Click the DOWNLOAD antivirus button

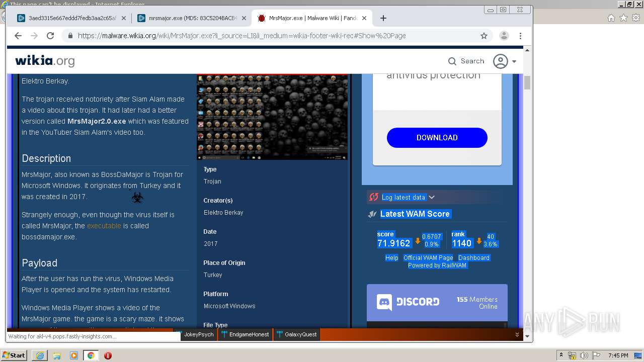click(x=437, y=138)
